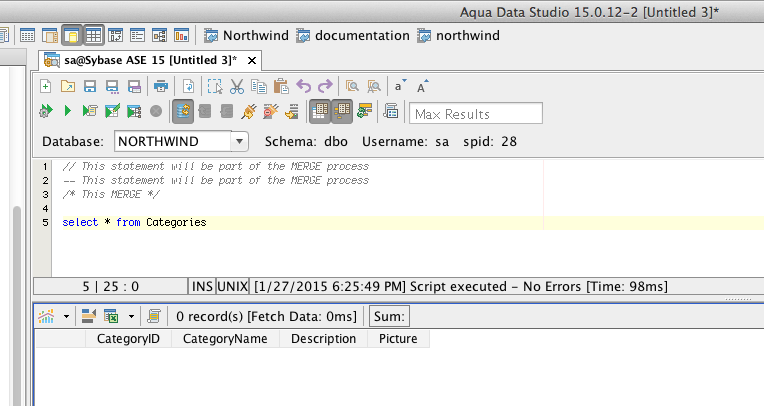Toggle the Tree grid results button
The width and height of the screenshot is (764, 406).
click(x=342, y=111)
